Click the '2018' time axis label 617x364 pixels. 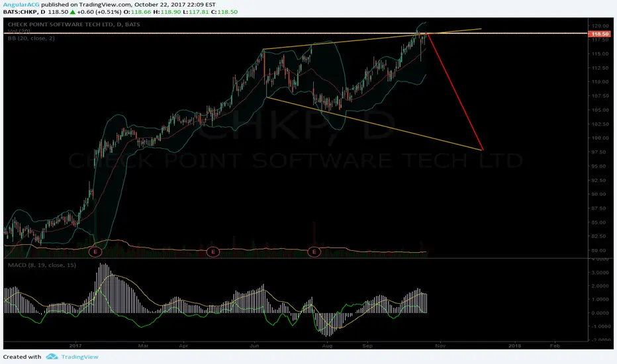[x=514, y=345]
